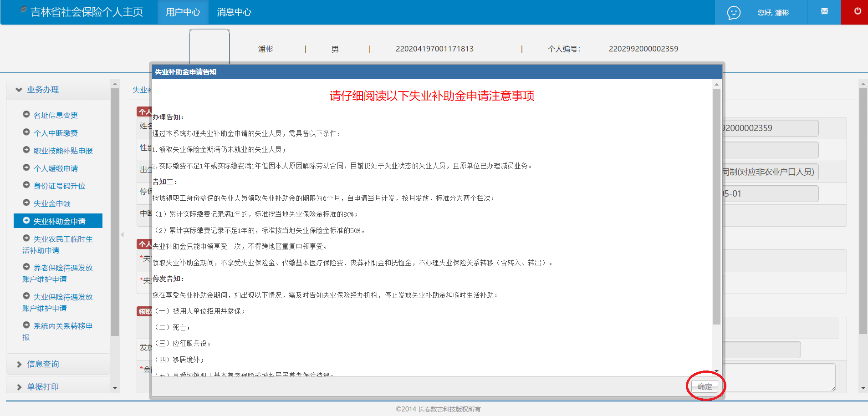The height and width of the screenshot is (416, 868).
Task: Open 个人缓缴申请 link
Action: (x=56, y=168)
